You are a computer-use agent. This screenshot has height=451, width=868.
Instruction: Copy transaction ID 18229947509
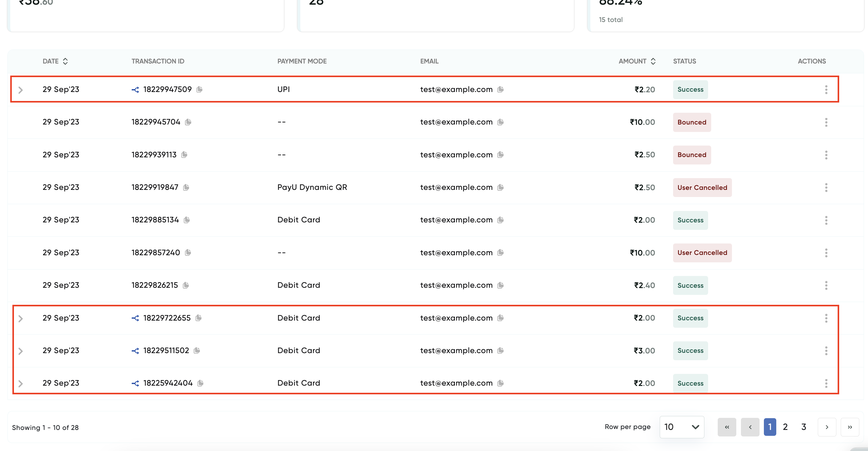pos(200,89)
